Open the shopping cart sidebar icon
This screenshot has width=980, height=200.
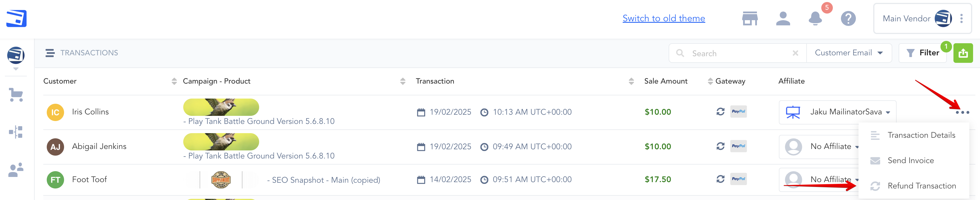tap(16, 95)
